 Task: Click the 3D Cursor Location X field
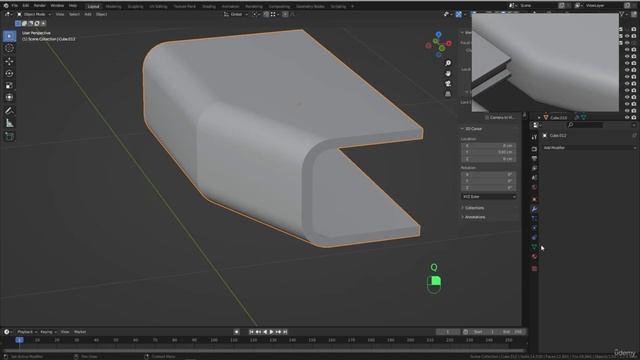point(489,146)
